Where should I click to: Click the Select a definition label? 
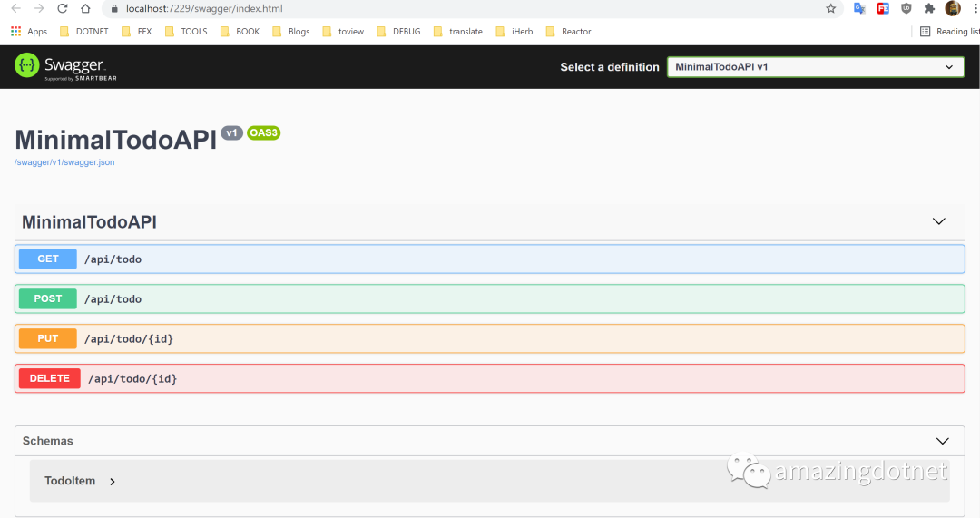[x=610, y=67]
